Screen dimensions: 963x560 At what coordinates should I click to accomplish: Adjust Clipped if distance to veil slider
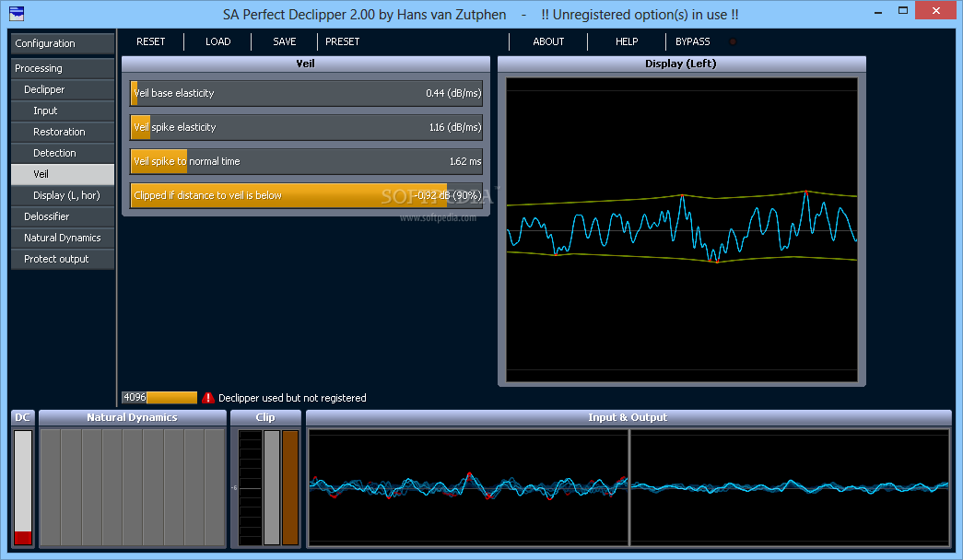pos(306,195)
